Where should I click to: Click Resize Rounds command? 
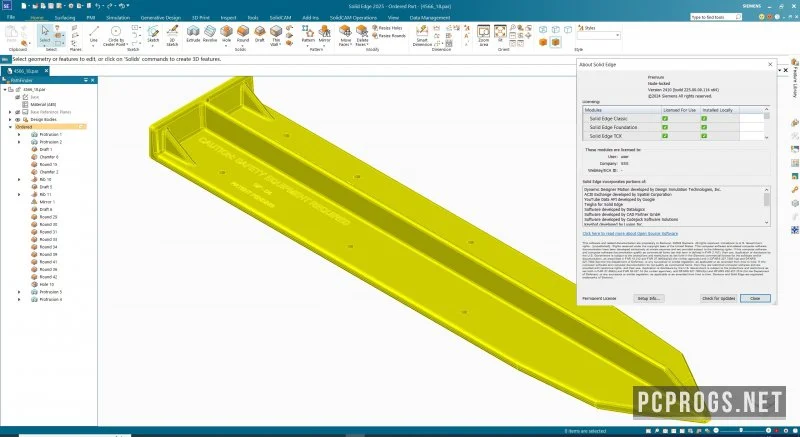[389, 36]
